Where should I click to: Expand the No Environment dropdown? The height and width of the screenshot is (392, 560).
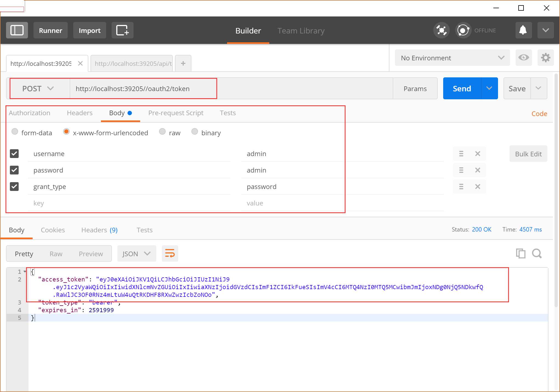(x=452, y=58)
